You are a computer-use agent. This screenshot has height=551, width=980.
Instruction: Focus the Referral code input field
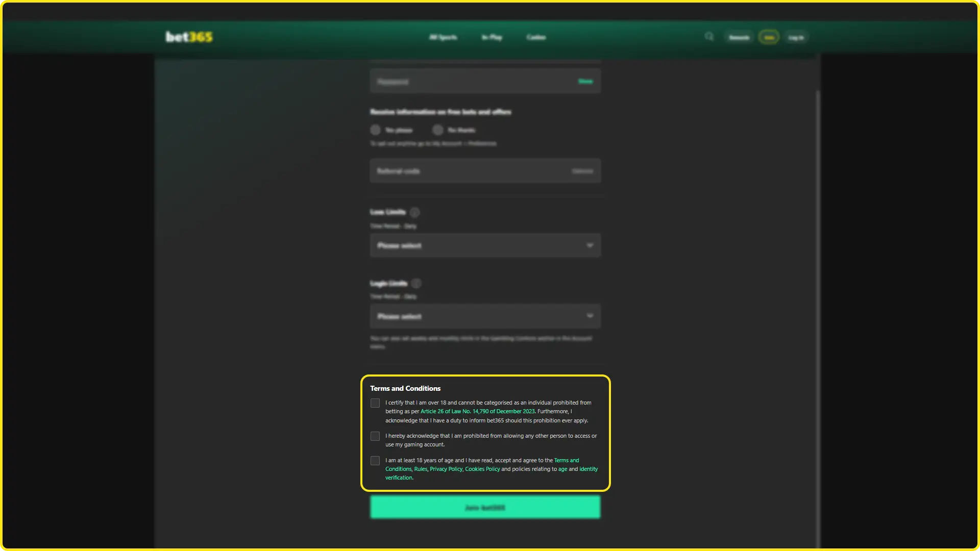point(485,171)
